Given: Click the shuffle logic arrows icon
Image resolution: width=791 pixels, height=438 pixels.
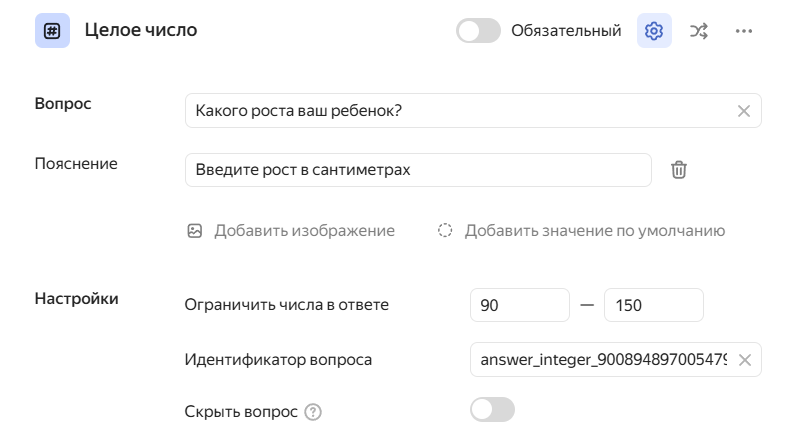Looking at the screenshot, I should pos(699,31).
